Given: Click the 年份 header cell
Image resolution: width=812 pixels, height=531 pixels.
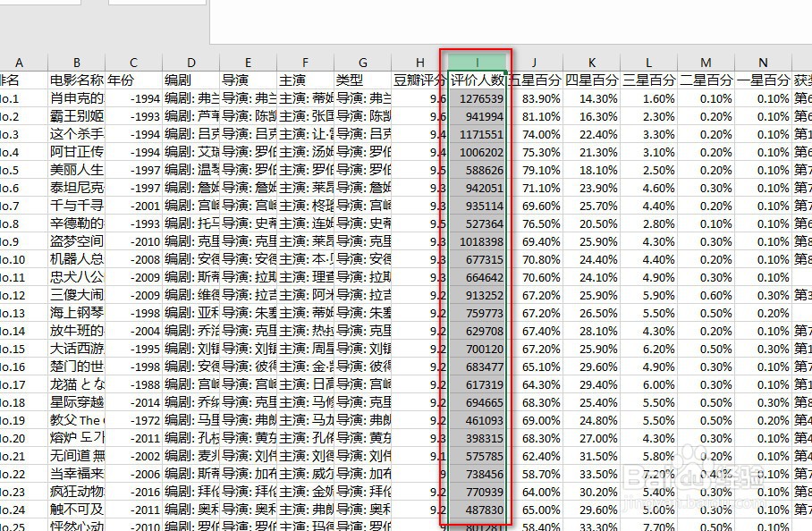Looking at the screenshot, I should click(x=133, y=80).
